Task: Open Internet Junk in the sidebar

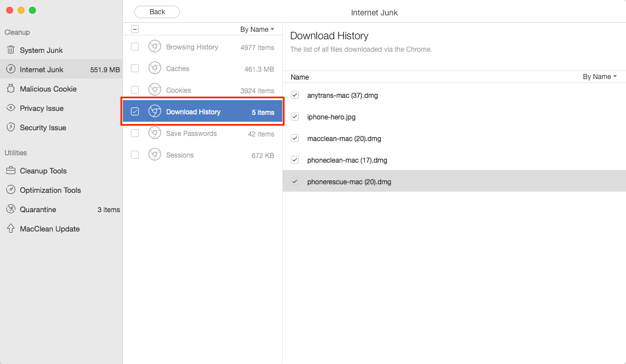Action: pos(61,69)
